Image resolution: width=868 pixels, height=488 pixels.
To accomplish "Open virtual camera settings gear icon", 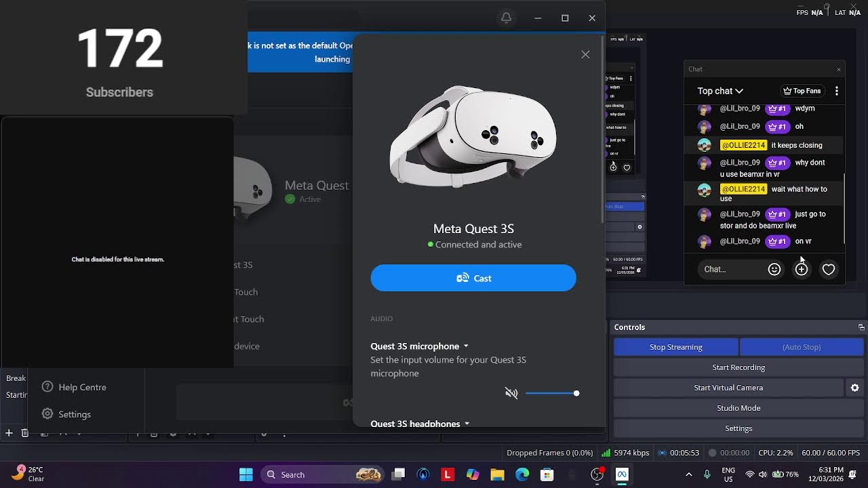I will click(x=854, y=388).
